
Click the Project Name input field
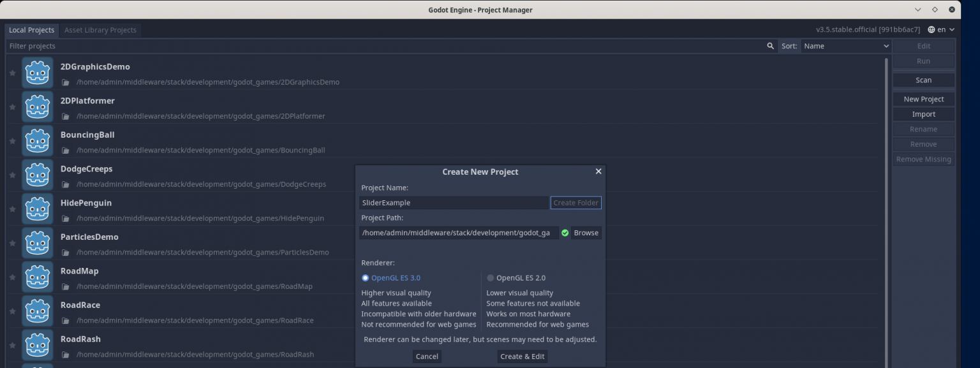(x=454, y=202)
